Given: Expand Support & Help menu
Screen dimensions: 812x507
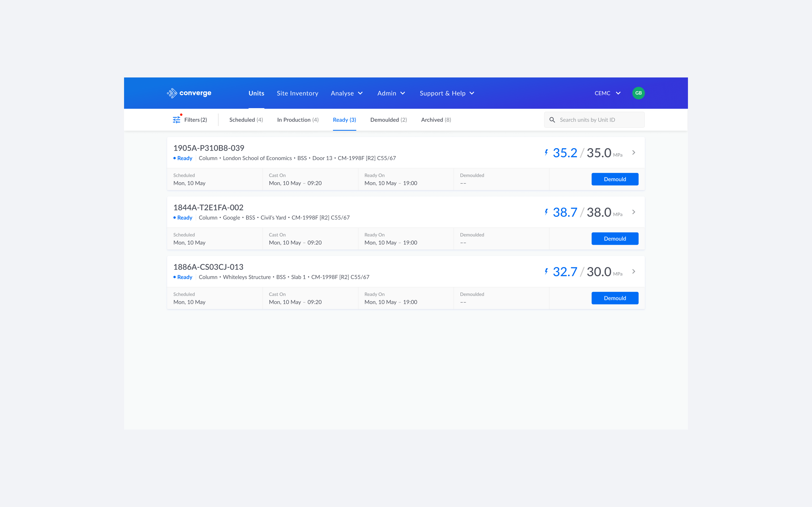Looking at the screenshot, I should pyautogui.click(x=447, y=93).
